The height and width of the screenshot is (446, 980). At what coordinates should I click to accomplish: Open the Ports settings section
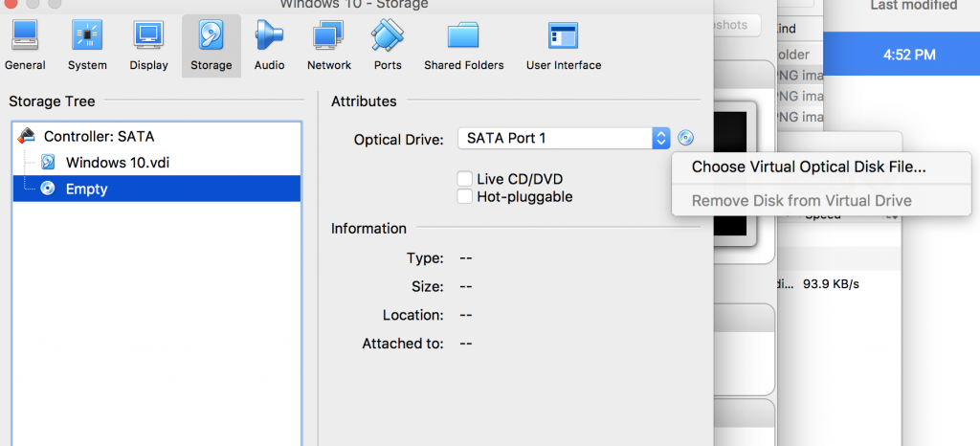coord(388,46)
